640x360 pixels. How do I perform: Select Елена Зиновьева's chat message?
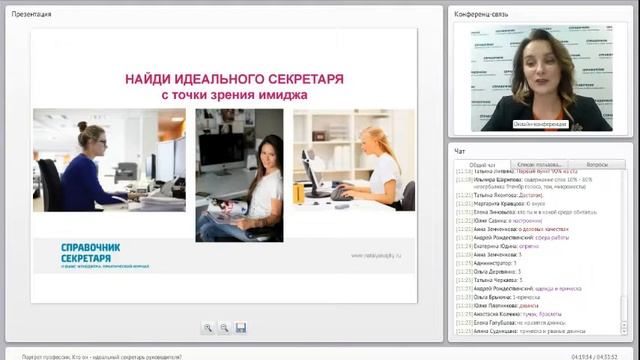pos(527,212)
